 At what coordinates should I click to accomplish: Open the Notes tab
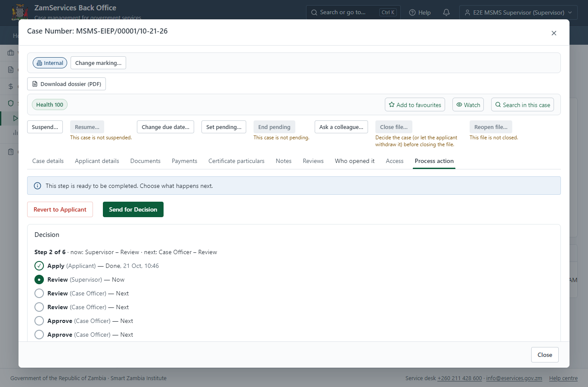click(x=284, y=161)
